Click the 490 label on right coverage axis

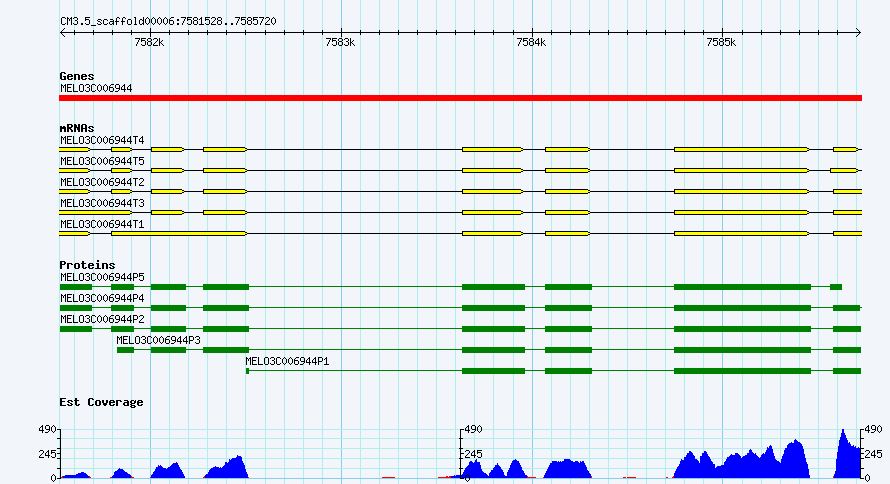tap(873, 430)
